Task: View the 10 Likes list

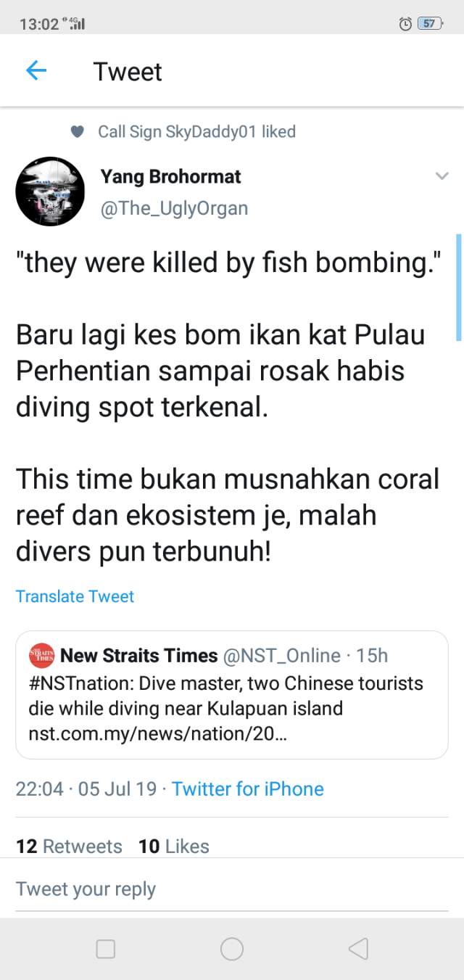Action: [x=174, y=846]
